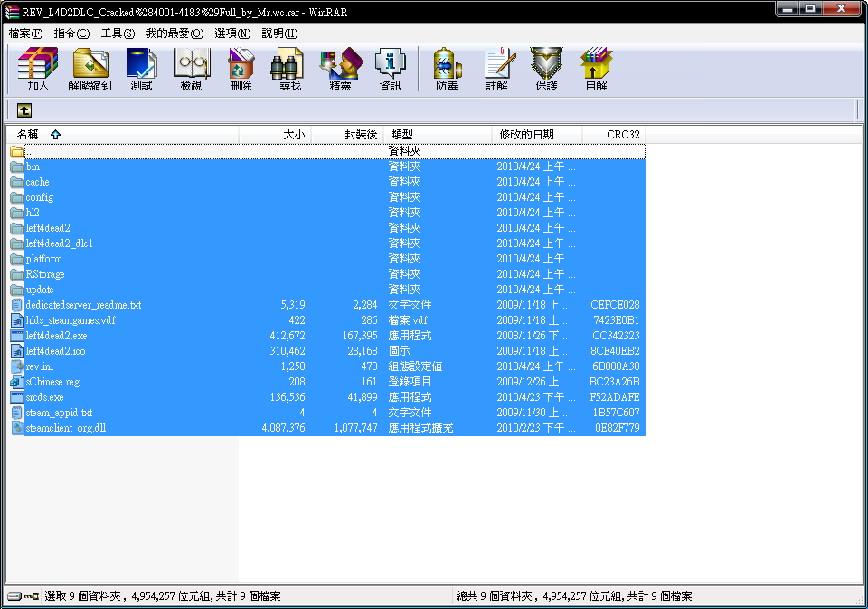Click the up one level arrow button
Image resolution: width=868 pixels, height=609 pixels.
[x=24, y=110]
